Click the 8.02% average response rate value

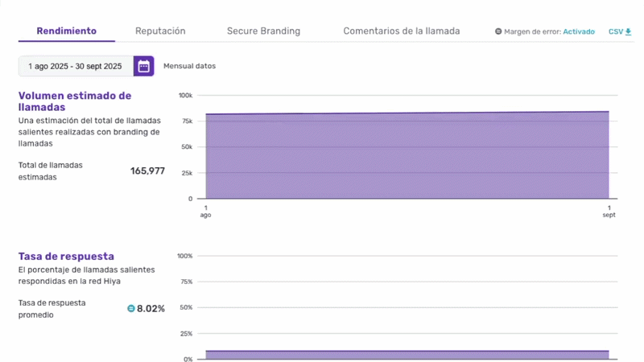click(151, 309)
